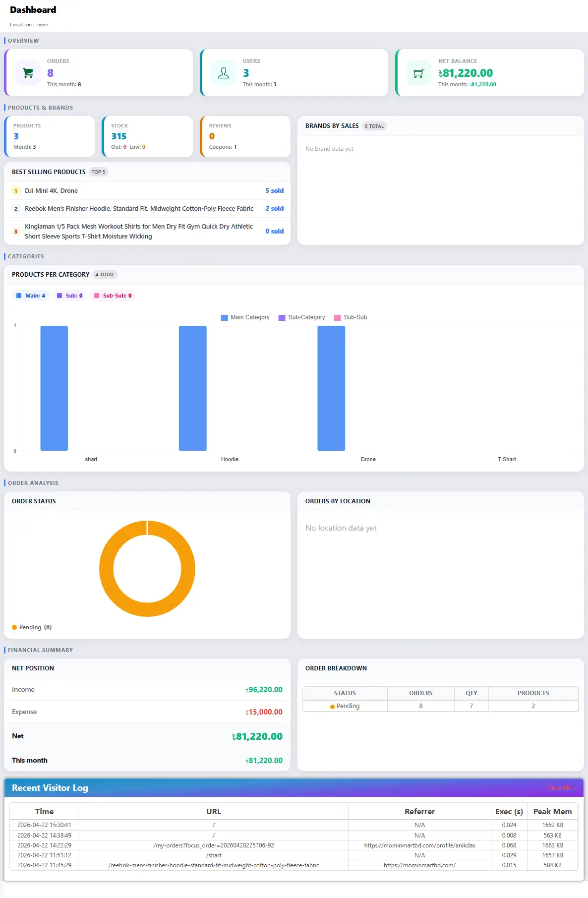
Task: Click the Orders shopping cart icon
Action: pyautogui.click(x=28, y=73)
